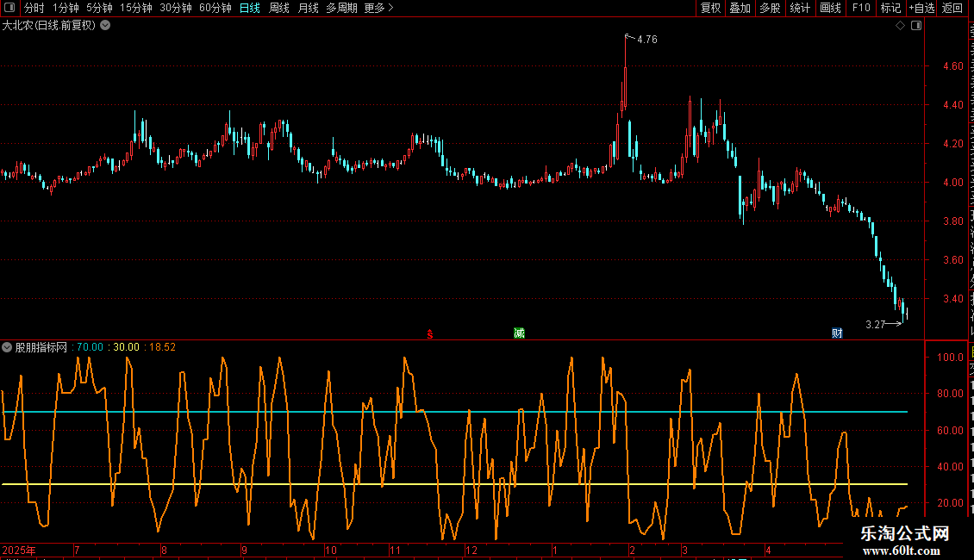
Task: Click the 返回 back button
Action: click(x=952, y=8)
